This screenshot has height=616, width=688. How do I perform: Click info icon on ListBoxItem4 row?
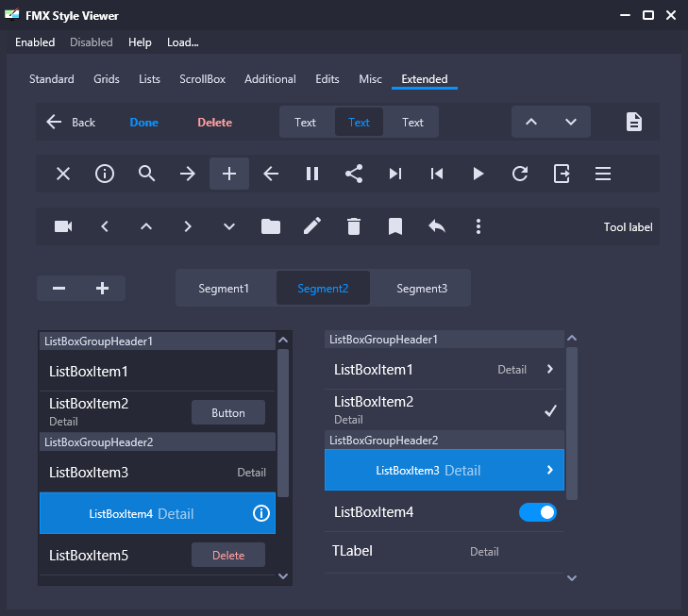pos(261,513)
